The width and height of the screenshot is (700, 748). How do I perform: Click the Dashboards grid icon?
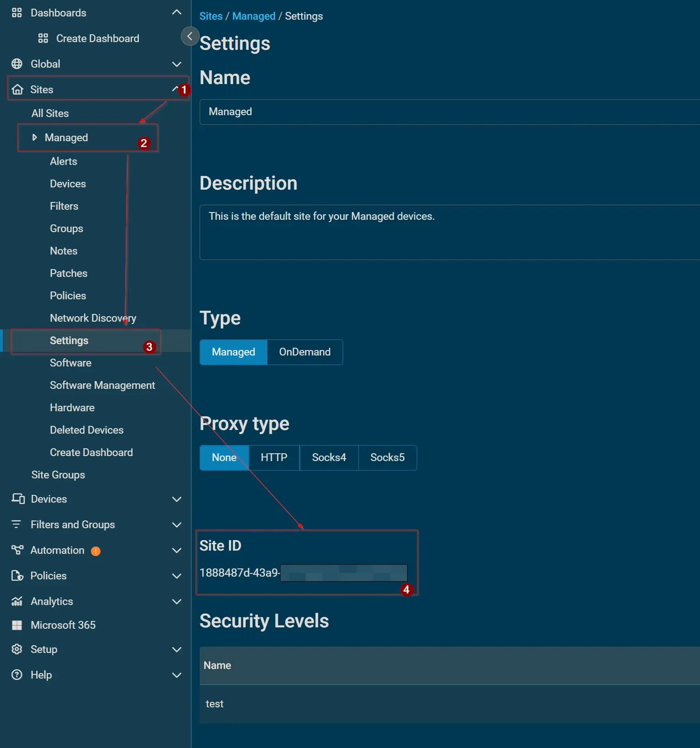17,13
